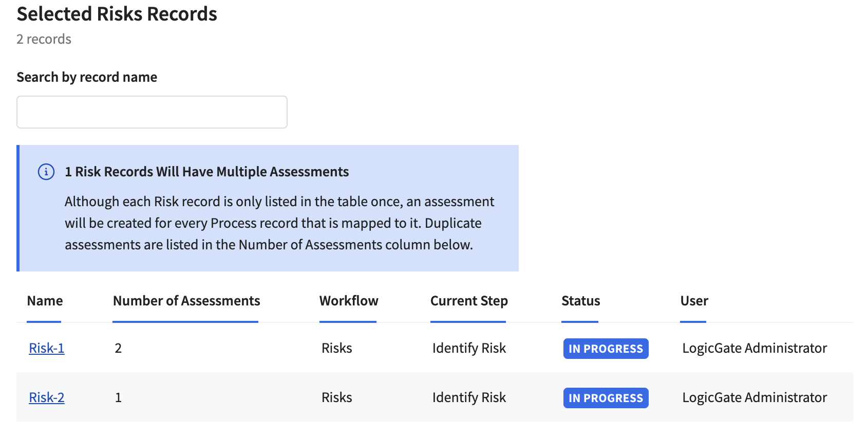Image resolution: width=868 pixels, height=435 pixels.
Task: Click Identify Risk step in Risk-2 row
Action: (x=468, y=397)
